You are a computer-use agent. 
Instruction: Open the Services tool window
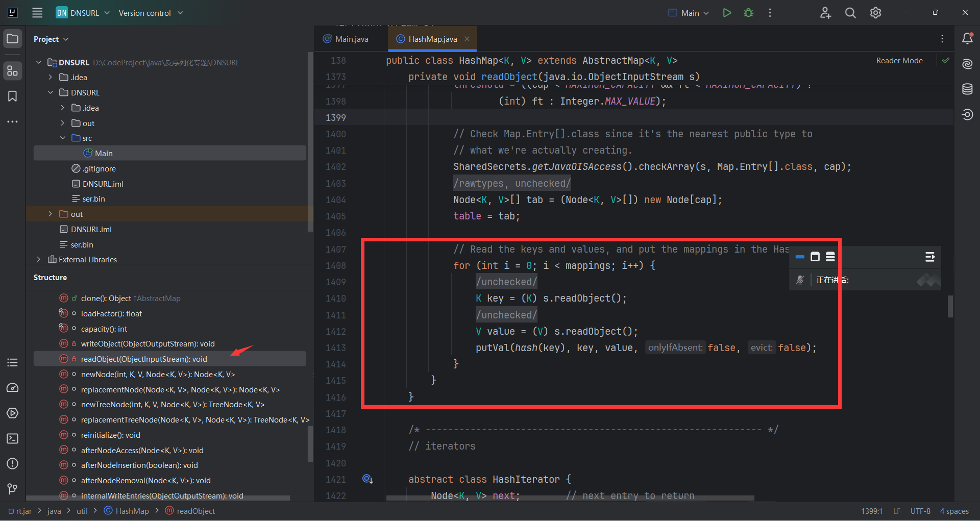[x=13, y=413]
